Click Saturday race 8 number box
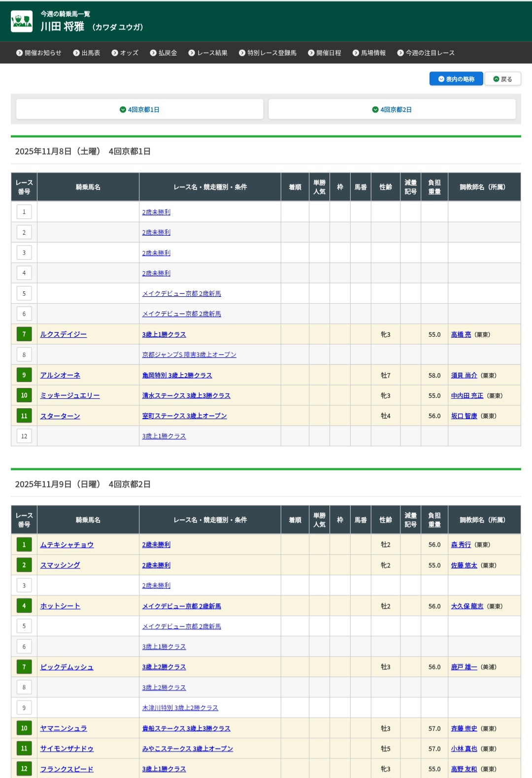 click(24, 354)
